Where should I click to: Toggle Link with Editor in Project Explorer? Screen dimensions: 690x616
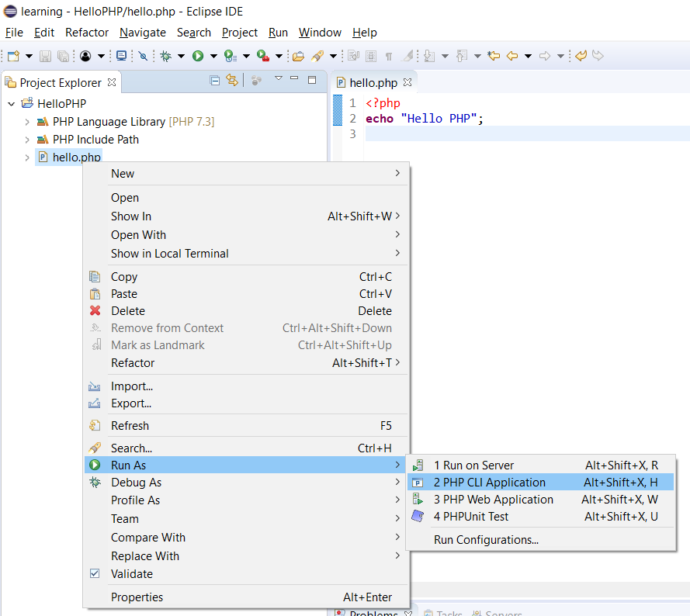click(232, 80)
